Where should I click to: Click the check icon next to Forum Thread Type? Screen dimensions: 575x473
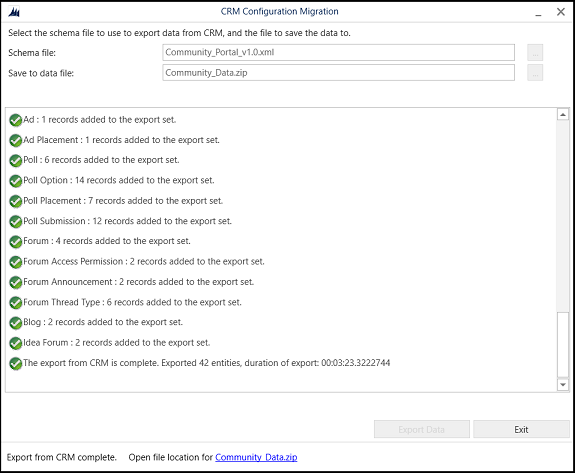tap(16, 303)
